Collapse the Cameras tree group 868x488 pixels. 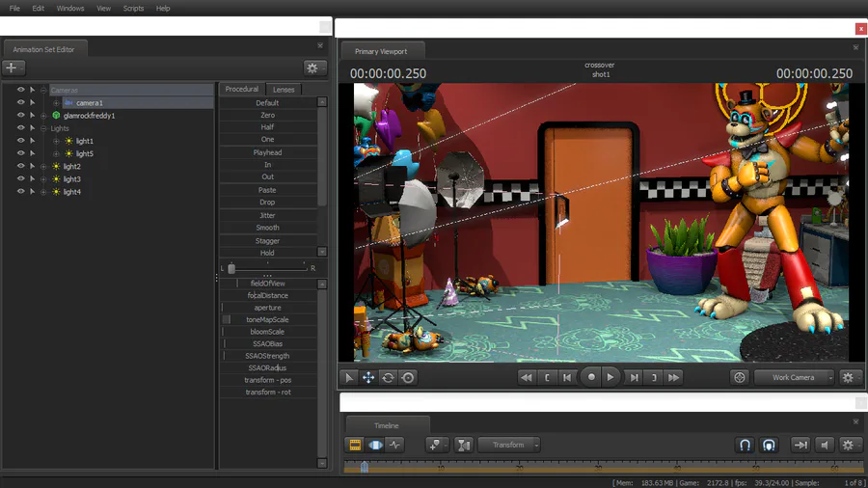coord(43,91)
